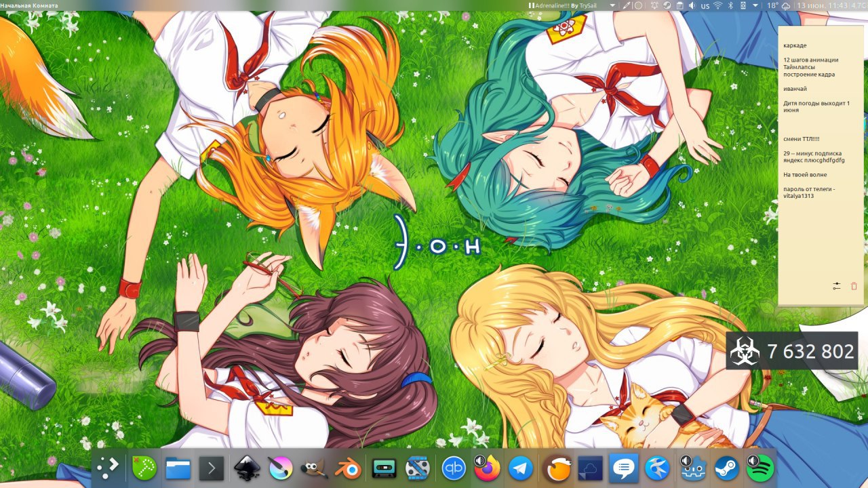
Task: Click the note line 'На твоей волне'
Action: pos(805,175)
